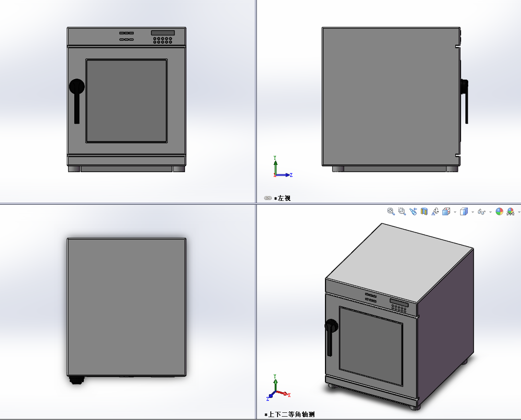Expand Hide/Show Items dropdown arrow
This screenshot has height=420, width=521.
tap(490, 212)
